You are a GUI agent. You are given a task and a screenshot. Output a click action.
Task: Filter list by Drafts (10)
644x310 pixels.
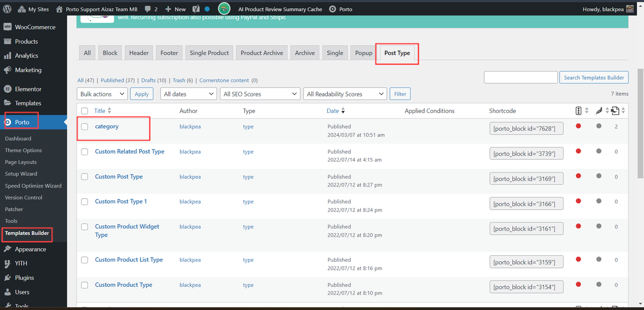tap(153, 80)
